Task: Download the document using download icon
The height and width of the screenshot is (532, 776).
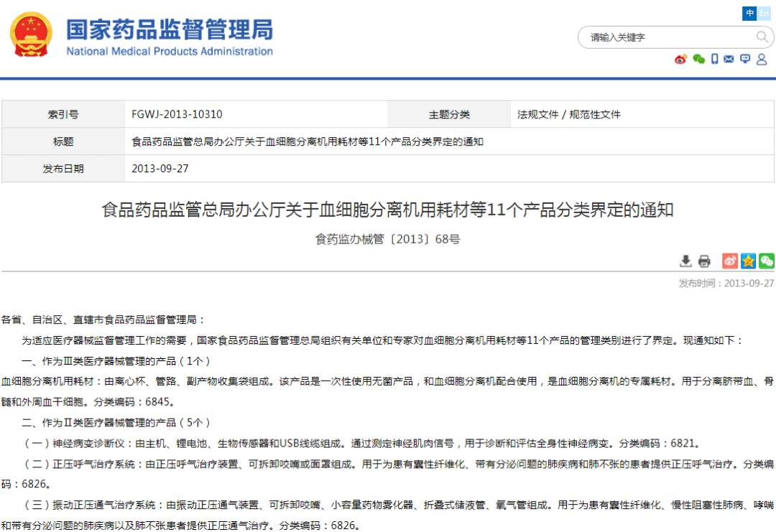Action: [x=685, y=261]
